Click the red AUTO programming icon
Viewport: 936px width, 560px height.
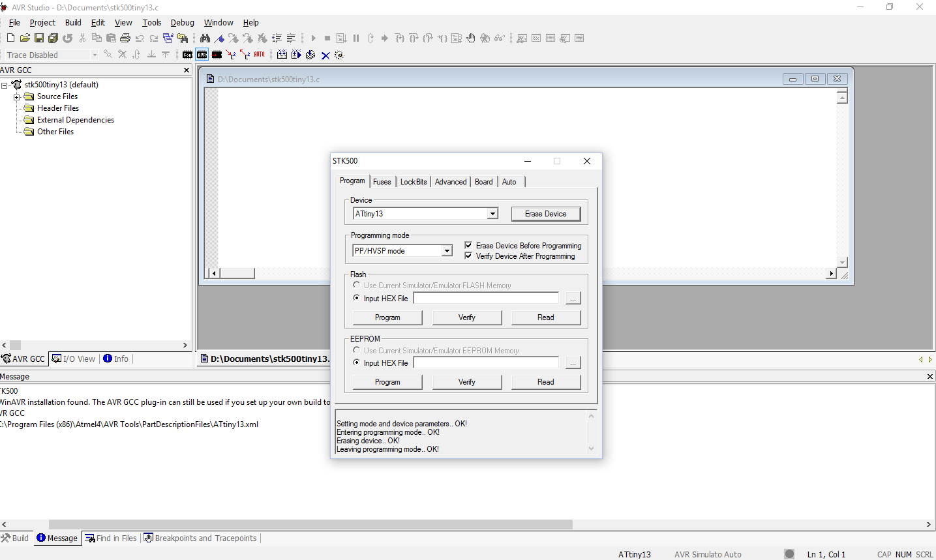[260, 55]
